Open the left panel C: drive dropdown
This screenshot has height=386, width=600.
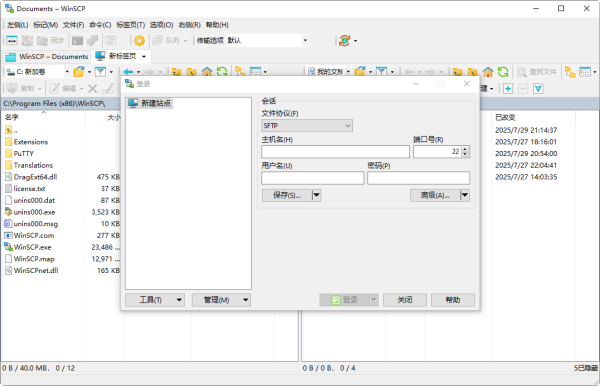[67, 72]
